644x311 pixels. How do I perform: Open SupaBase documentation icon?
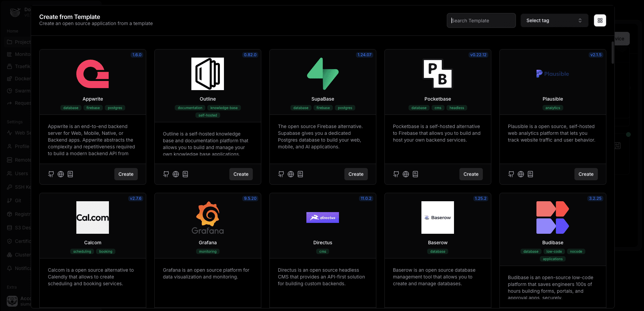pos(300,174)
